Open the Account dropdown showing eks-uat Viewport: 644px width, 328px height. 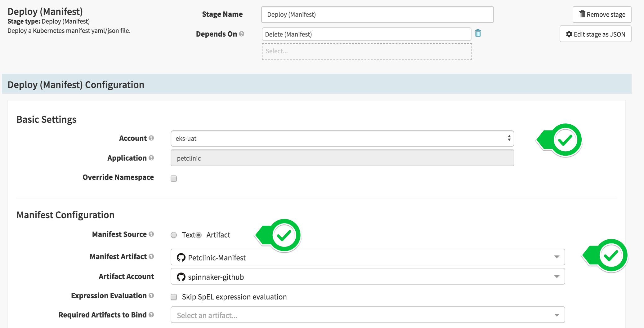pyautogui.click(x=341, y=139)
